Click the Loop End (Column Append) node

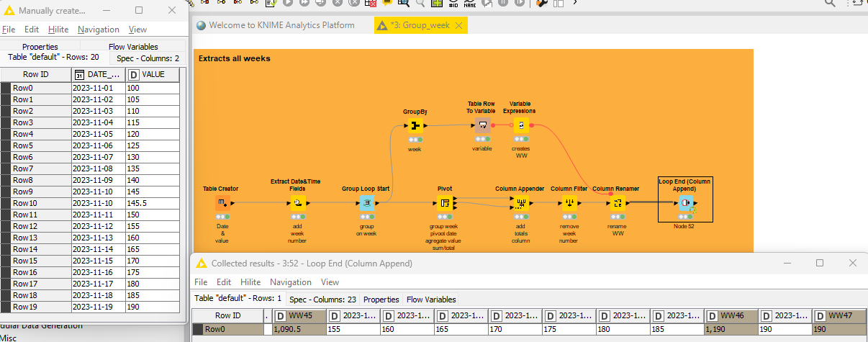(x=685, y=204)
